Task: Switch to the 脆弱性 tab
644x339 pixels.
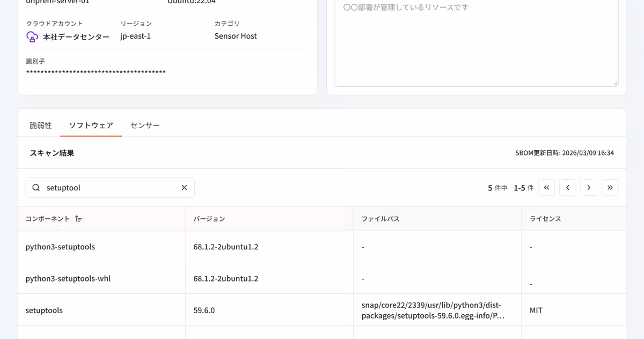Action: (x=40, y=125)
